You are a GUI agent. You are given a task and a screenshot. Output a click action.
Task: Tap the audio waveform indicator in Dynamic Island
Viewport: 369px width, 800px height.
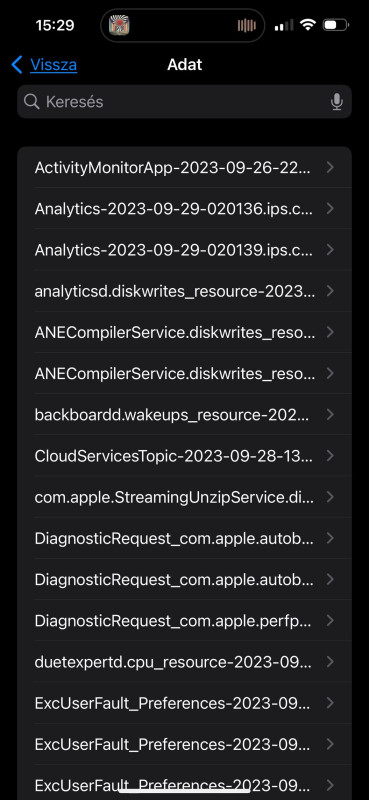(x=247, y=25)
